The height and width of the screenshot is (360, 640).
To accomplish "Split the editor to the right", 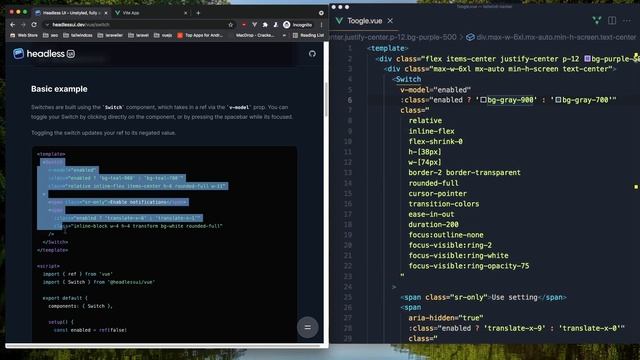I will [612, 20].
